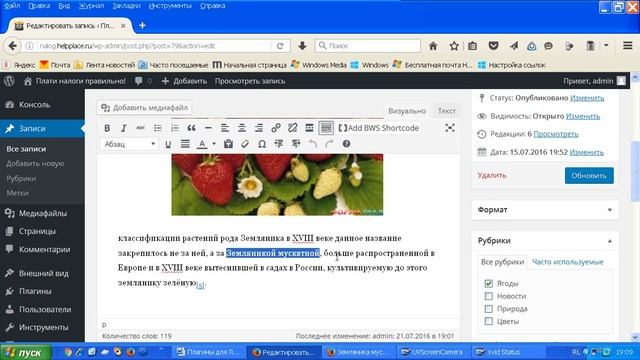Underline the selected text

tap(168, 144)
